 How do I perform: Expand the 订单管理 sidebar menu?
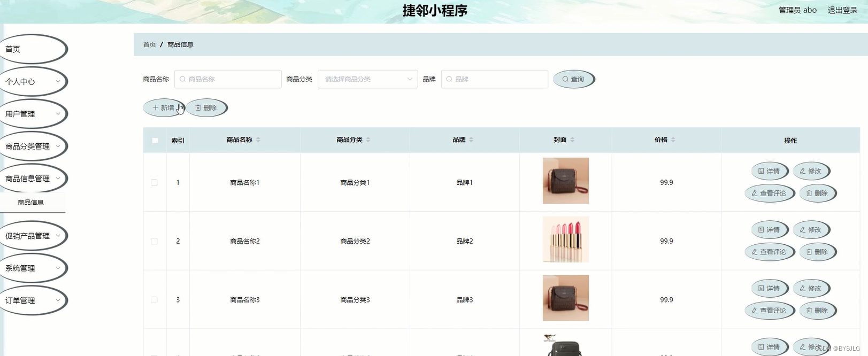click(33, 300)
